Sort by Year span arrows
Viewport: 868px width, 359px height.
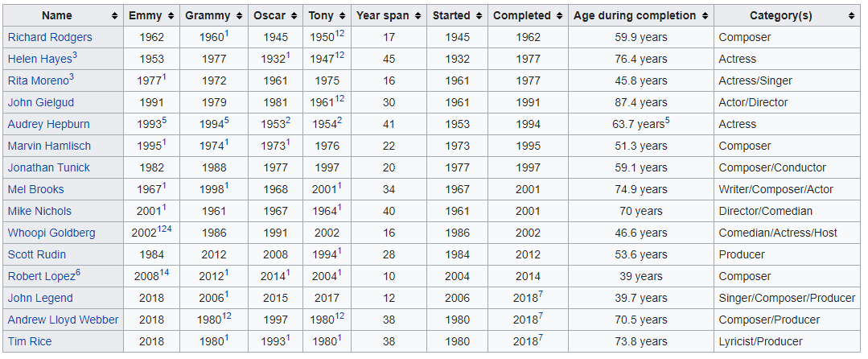416,16
